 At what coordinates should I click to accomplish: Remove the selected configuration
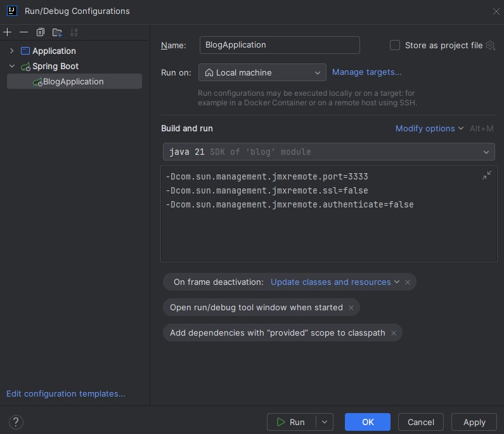pos(24,32)
